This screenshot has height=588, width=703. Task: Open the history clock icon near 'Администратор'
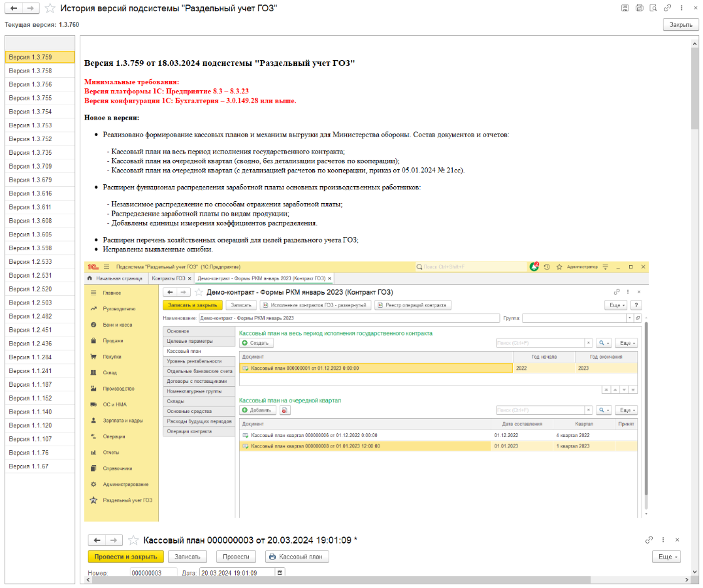[547, 267]
